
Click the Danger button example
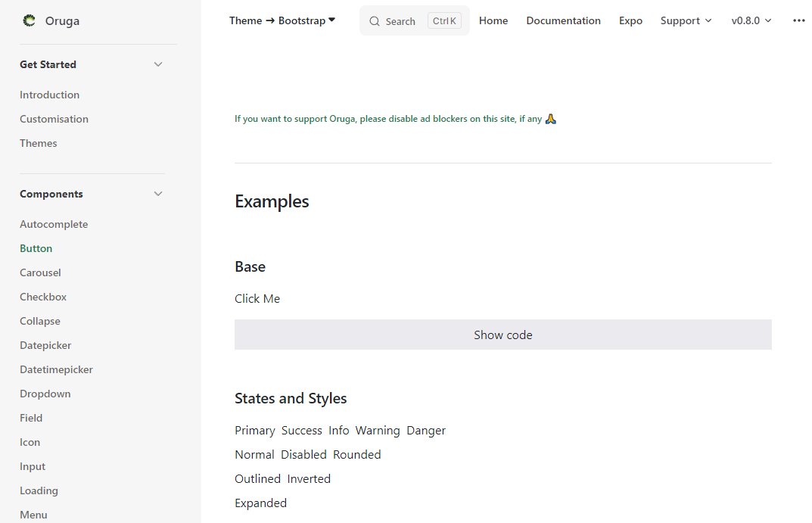pyautogui.click(x=426, y=431)
